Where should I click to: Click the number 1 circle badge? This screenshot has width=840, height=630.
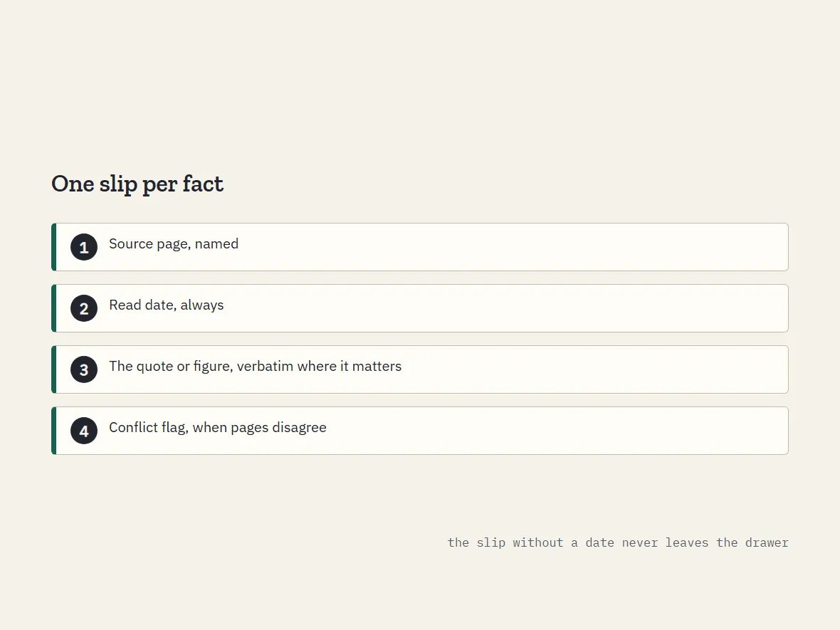click(84, 247)
